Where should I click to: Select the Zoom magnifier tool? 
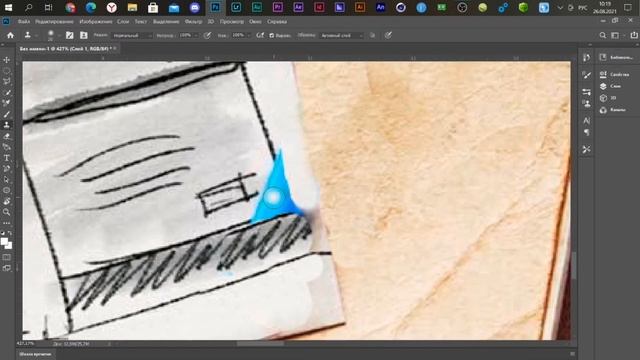pyautogui.click(x=7, y=212)
